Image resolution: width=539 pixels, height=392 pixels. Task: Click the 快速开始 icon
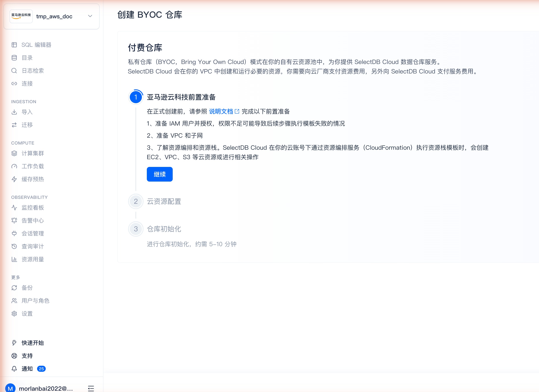click(x=14, y=343)
